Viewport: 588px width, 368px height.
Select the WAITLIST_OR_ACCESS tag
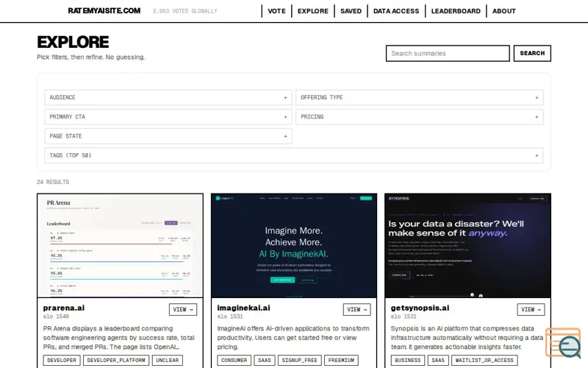tap(484, 360)
